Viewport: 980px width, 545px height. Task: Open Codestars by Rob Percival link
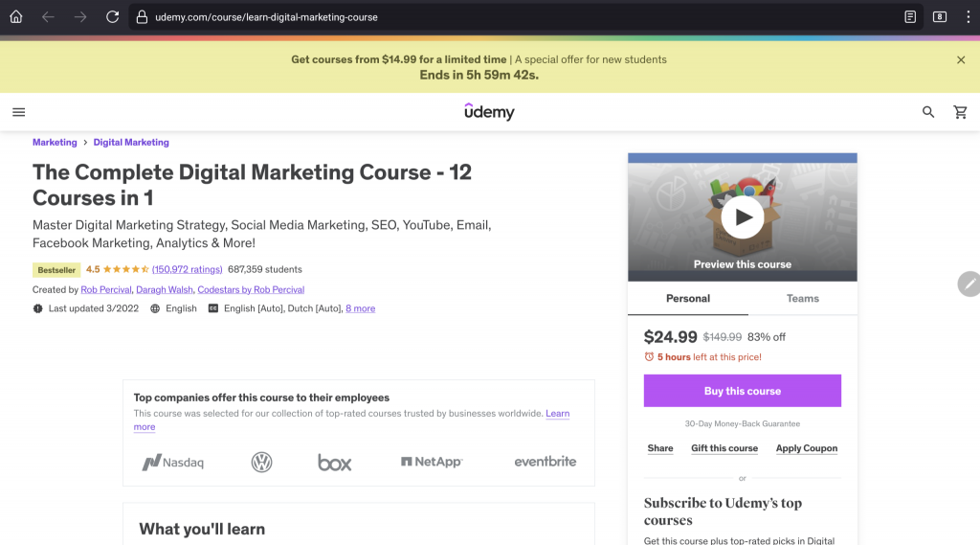(x=251, y=289)
